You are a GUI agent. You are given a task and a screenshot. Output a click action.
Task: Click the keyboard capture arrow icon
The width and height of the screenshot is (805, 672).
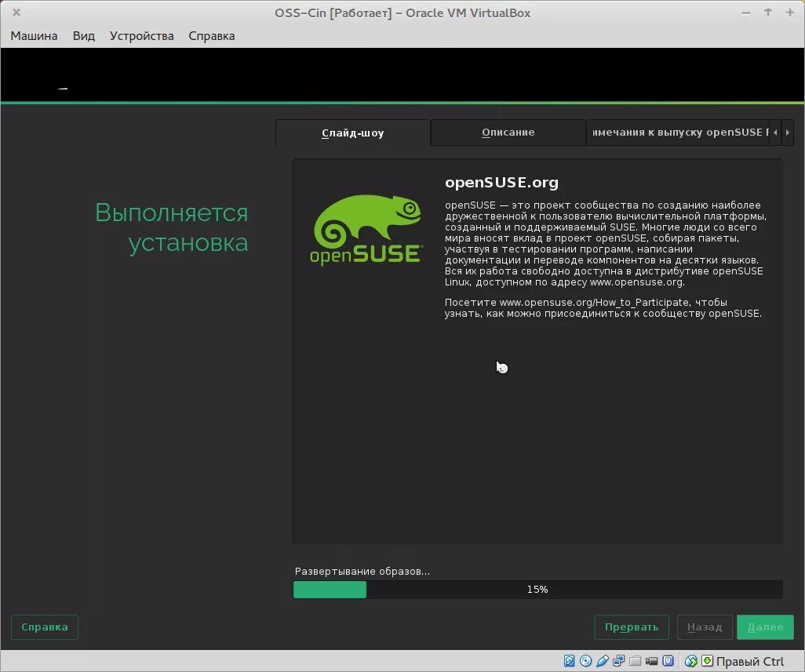click(707, 661)
